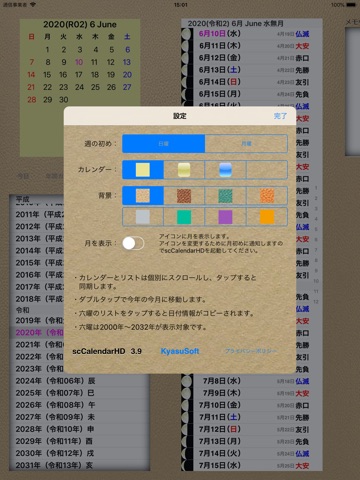Screen dimensions: 360x480
Task: Select year 2021年 in year list
Action: (x=37, y=344)
